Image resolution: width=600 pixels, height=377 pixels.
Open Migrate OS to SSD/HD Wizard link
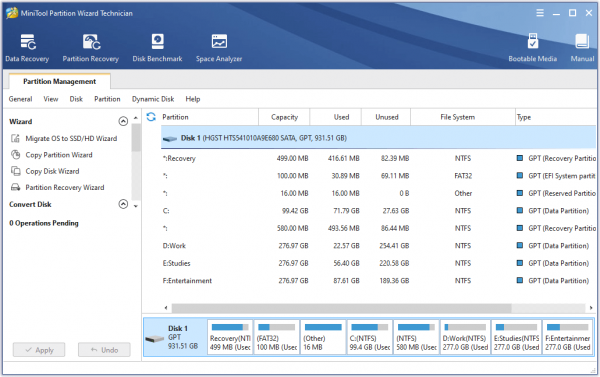tap(71, 139)
